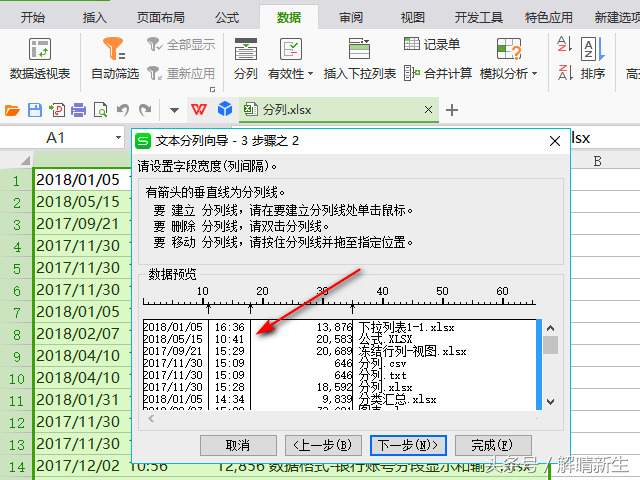
Task: Sort ascending with the A-Z icon
Action: point(565,44)
